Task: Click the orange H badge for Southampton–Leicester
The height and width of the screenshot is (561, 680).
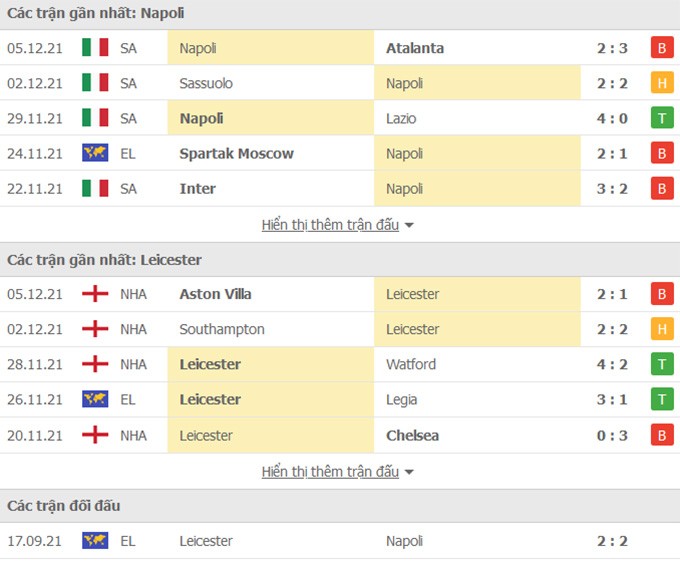Action: (662, 329)
